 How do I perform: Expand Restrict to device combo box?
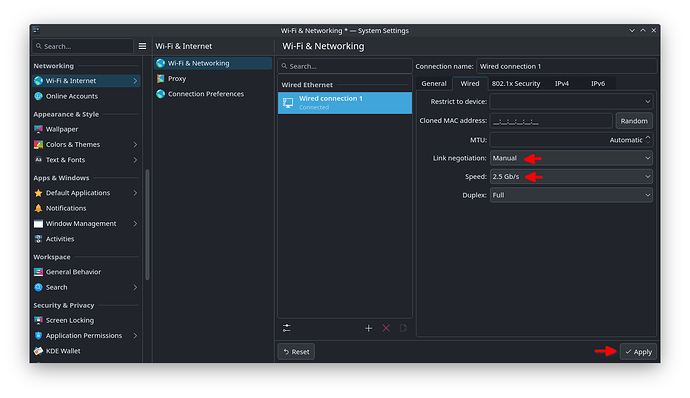coord(571,102)
